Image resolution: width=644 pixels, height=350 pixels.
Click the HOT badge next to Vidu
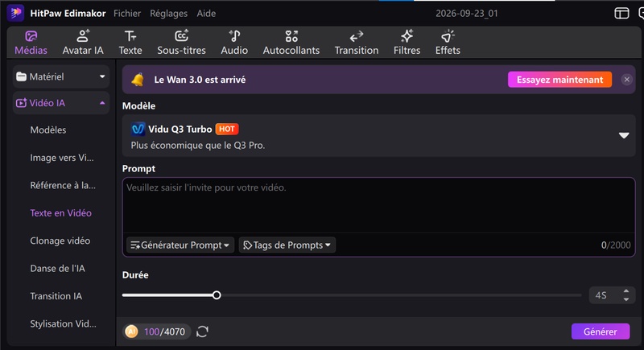(227, 130)
